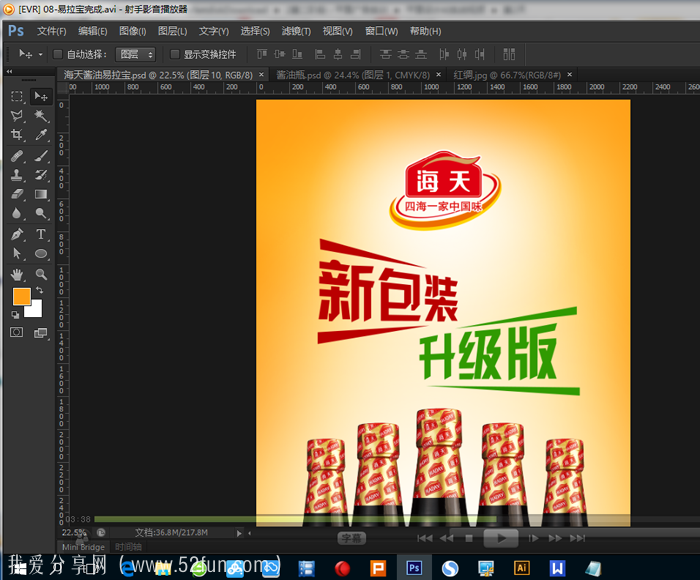Select the Clone Stamp tool

click(x=17, y=175)
